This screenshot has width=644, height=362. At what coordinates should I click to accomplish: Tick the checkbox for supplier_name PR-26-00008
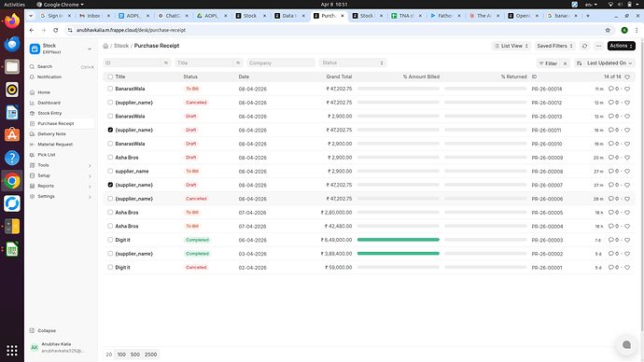[x=110, y=171]
